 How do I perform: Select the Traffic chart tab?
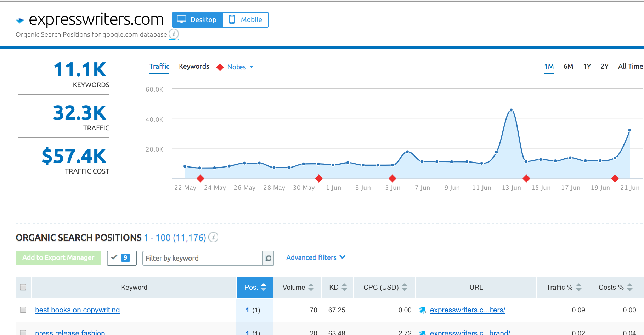coord(159,67)
